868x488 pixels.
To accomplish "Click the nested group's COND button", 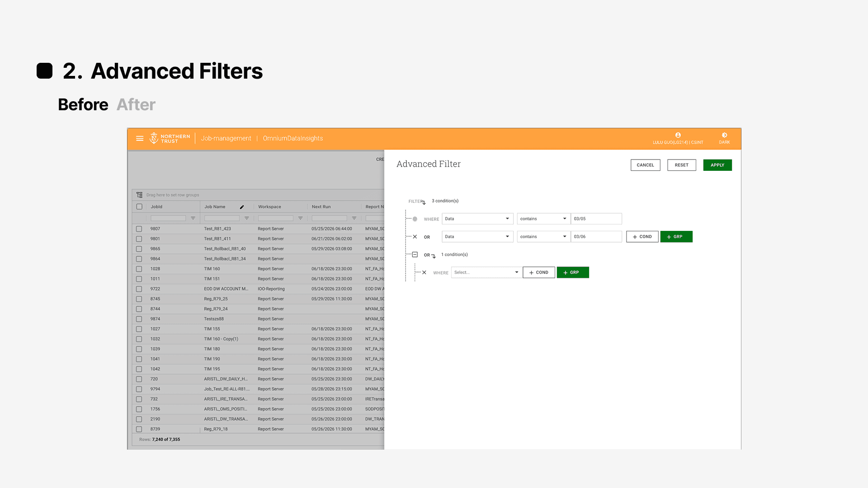I will point(539,272).
